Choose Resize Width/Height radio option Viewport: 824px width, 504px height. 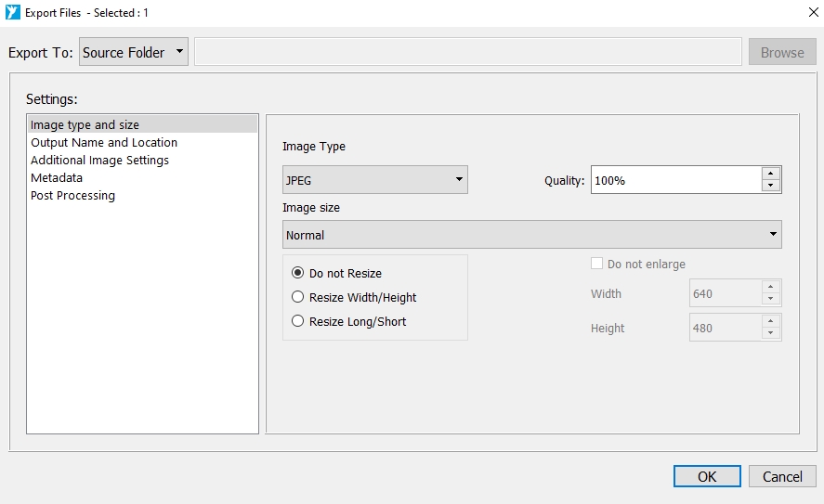[298, 297]
